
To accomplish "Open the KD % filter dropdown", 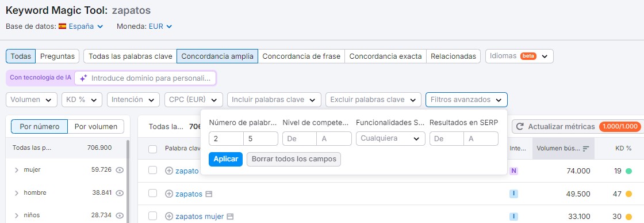I will (x=82, y=100).
